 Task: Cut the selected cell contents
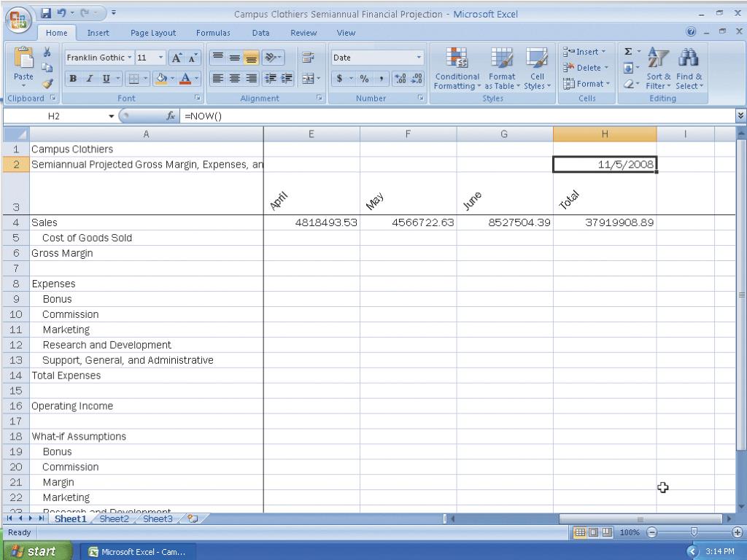point(47,52)
